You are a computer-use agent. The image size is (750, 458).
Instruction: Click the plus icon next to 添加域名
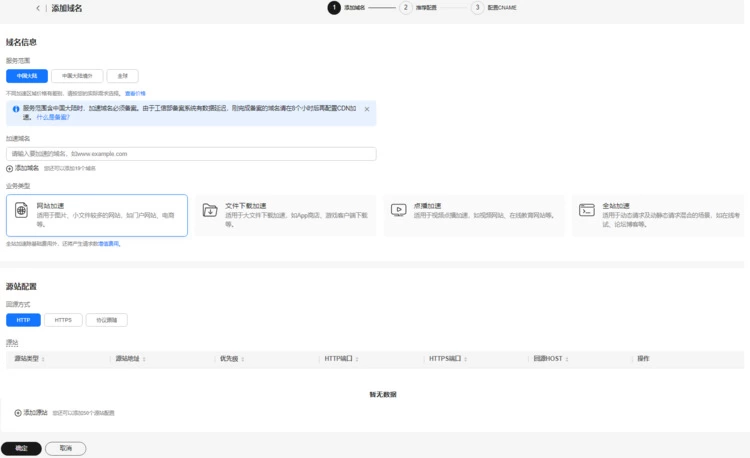(x=10, y=168)
